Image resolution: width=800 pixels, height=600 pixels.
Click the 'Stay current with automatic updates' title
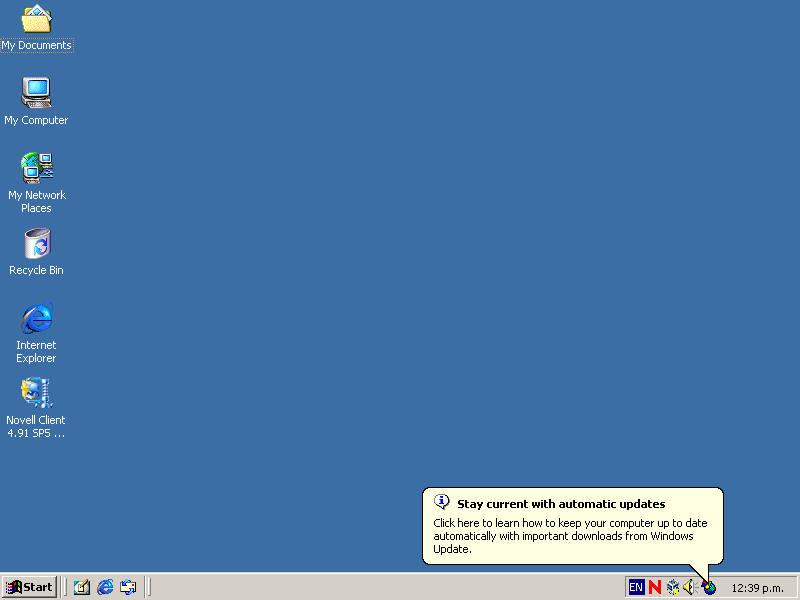pyautogui.click(x=561, y=504)
